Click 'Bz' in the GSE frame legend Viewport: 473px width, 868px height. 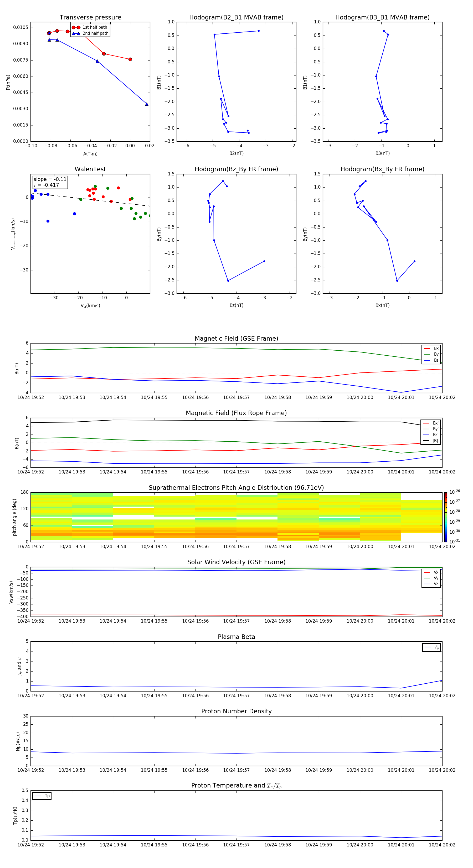click(x=436, y=360)
